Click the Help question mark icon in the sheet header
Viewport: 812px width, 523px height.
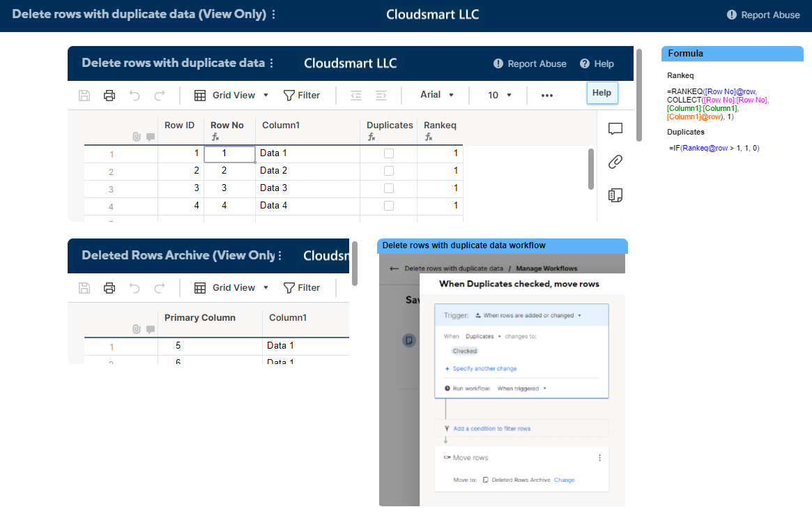(585, 63)
